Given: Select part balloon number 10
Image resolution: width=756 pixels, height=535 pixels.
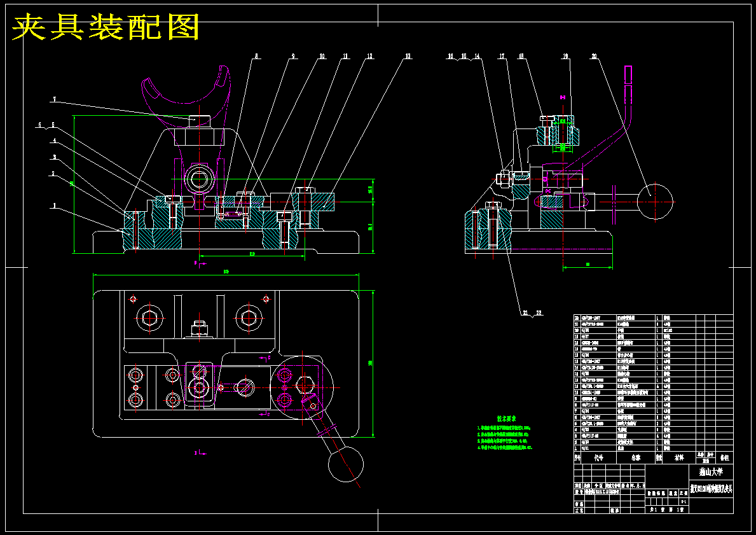Looking at the screenshot, I should click(x=322, y=57).
